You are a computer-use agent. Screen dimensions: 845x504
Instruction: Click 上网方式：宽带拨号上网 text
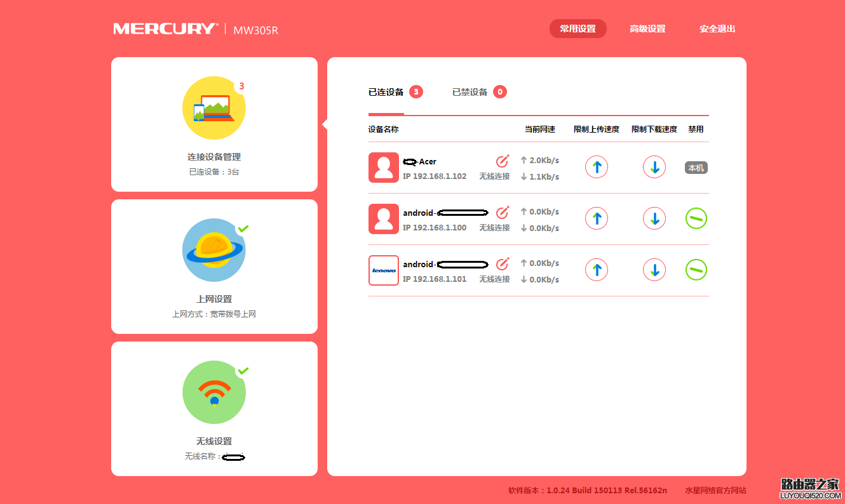pos(214,314)
